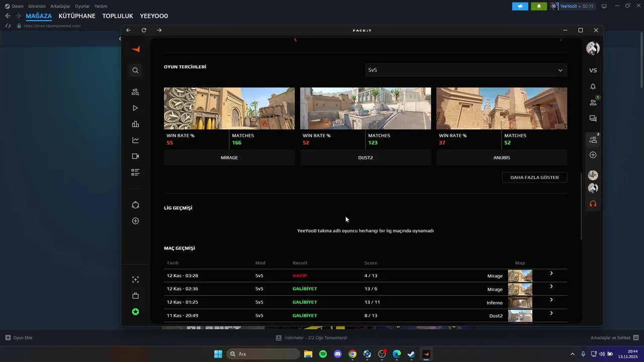Click the DUST2 map button

tap(365, 157)
